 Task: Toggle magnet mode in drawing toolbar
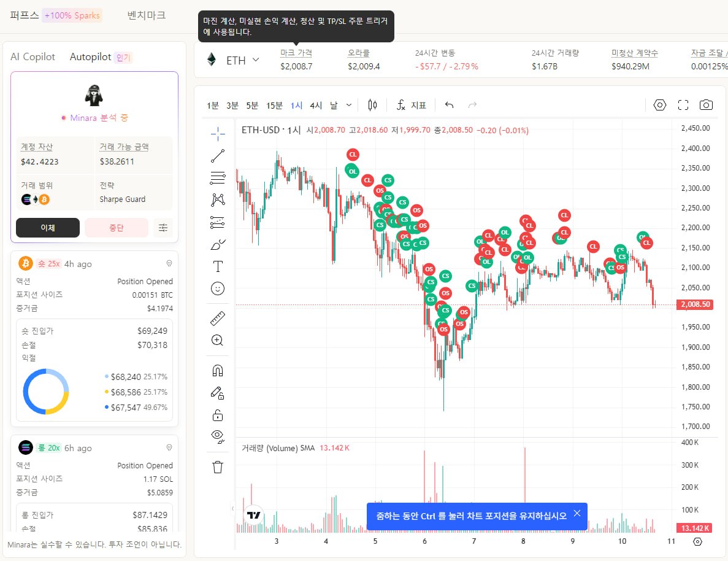218,371
